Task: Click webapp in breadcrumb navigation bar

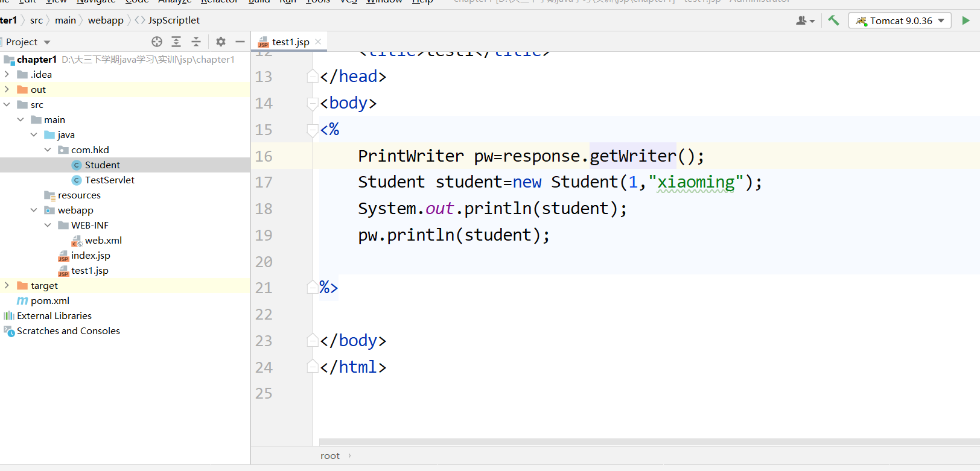Action: coord(106,21)
